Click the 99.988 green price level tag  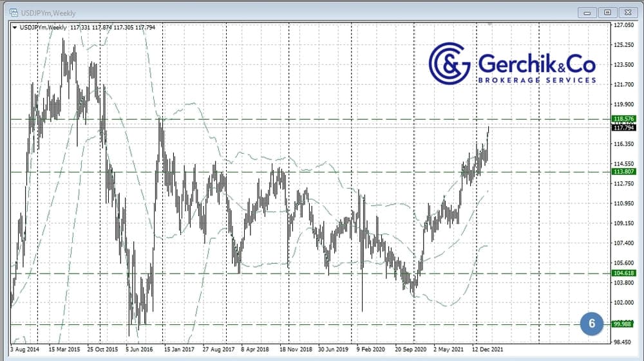click(624, 324)
